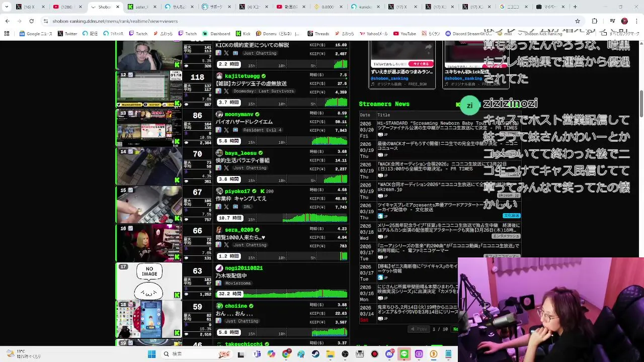Select the Movierooms category tag

pos(238,283)
